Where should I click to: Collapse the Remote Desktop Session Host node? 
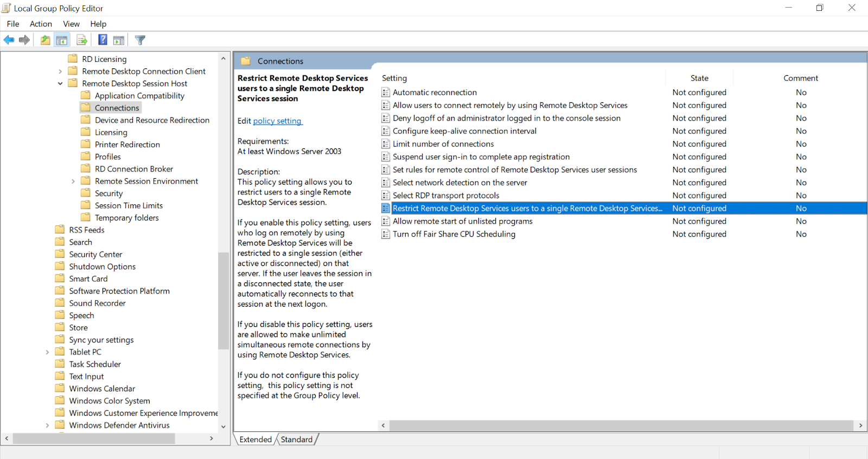tap(60, 83)
